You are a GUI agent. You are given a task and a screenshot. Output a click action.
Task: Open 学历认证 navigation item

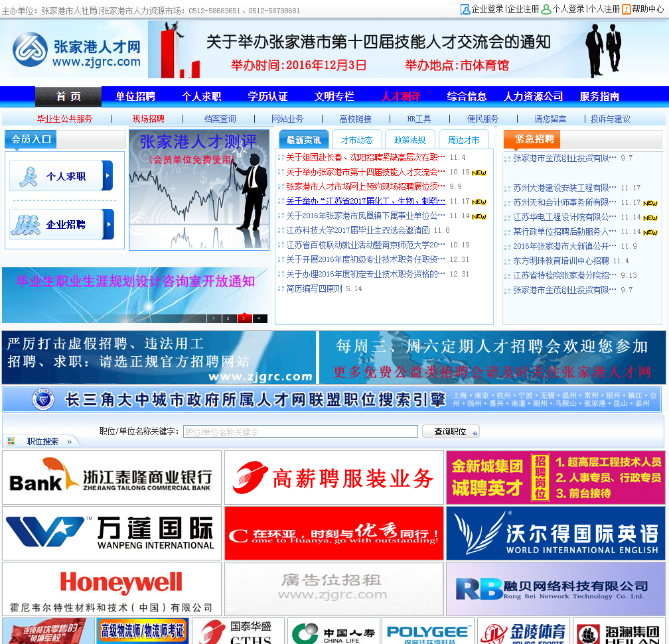(267, 96)
